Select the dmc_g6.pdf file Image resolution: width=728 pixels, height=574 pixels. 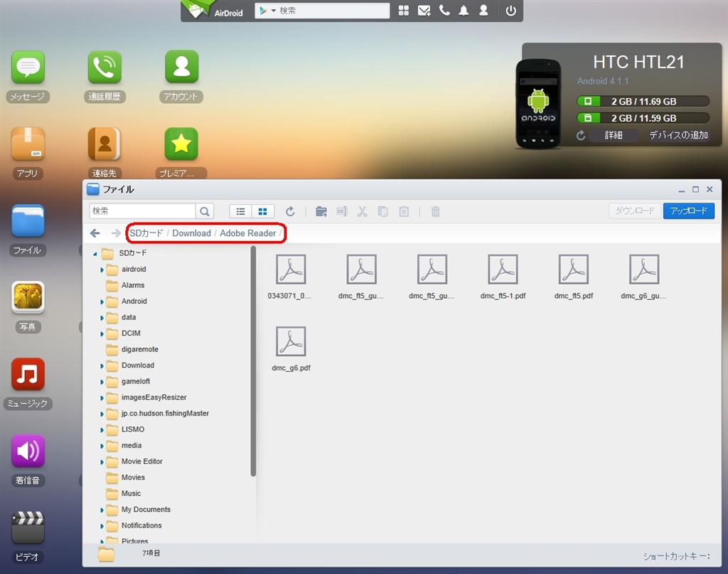[x=291, y=349]
